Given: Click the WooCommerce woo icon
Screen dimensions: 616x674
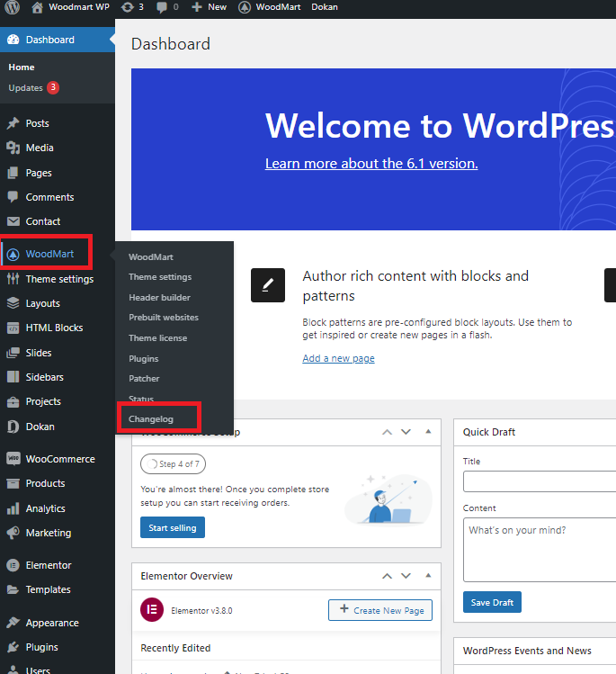Looking at the screenshot, I should pyautogui.click(x=13, y=458).
